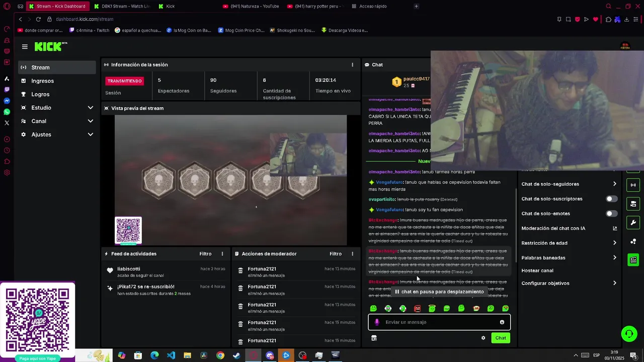Viewport: 644px width, 362px height.
Task: Click the KICK logo
Action: (x=50, y=47)
